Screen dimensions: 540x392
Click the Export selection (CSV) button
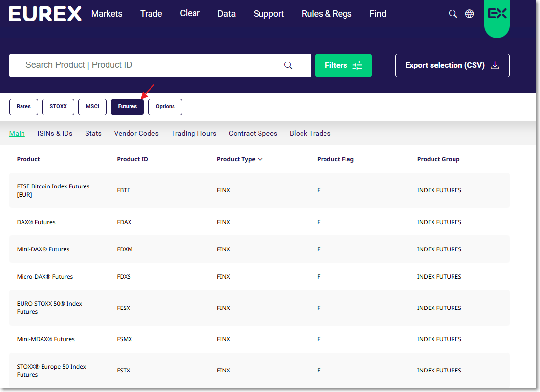point(452,65)
